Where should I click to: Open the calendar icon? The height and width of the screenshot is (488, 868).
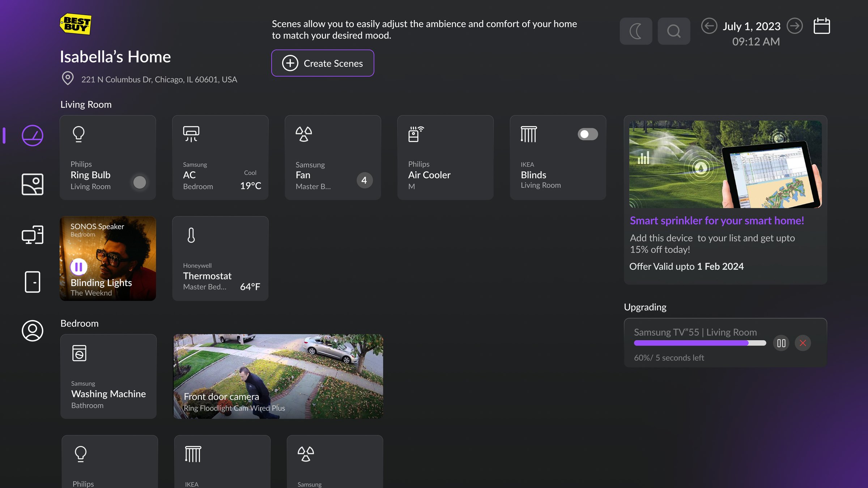[x=822, y=26]
